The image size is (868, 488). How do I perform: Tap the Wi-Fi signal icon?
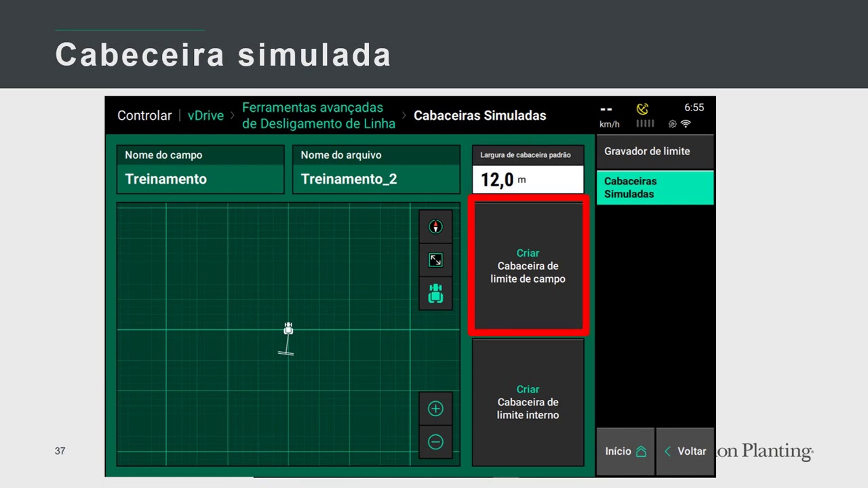tap(686, 124)
